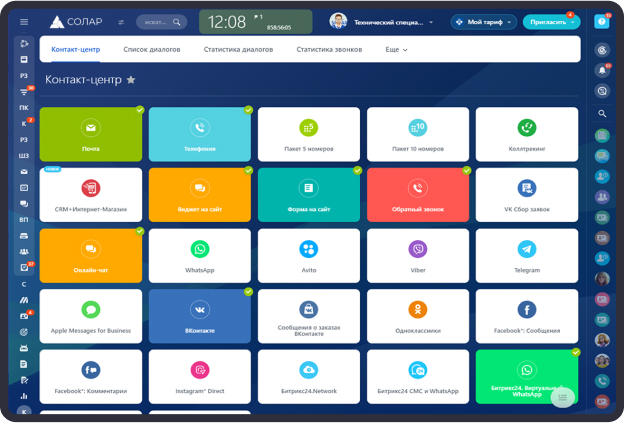Image resolution: width=624 pixels, height=423 pixels.
Task: Select Пакет 5 номеров tile
Action: point(309,135)
